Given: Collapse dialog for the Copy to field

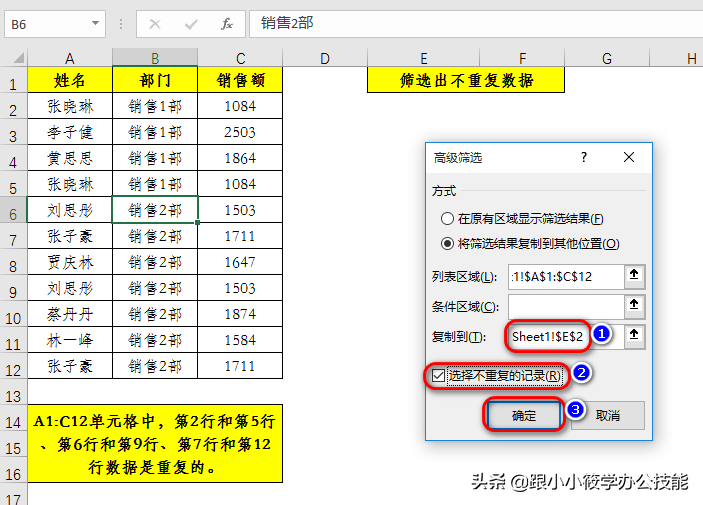Looking at the screenshot, I should click(634, 335).
